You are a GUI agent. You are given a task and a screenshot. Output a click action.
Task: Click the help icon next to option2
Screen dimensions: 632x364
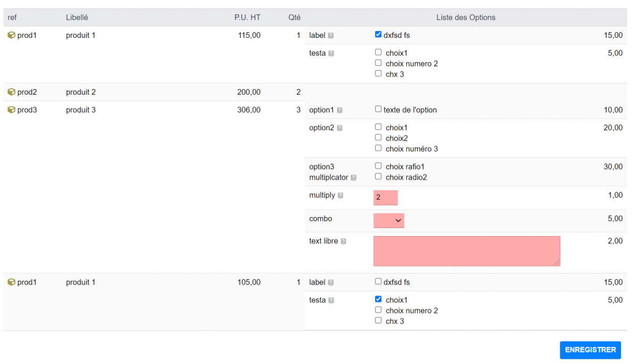340,127
